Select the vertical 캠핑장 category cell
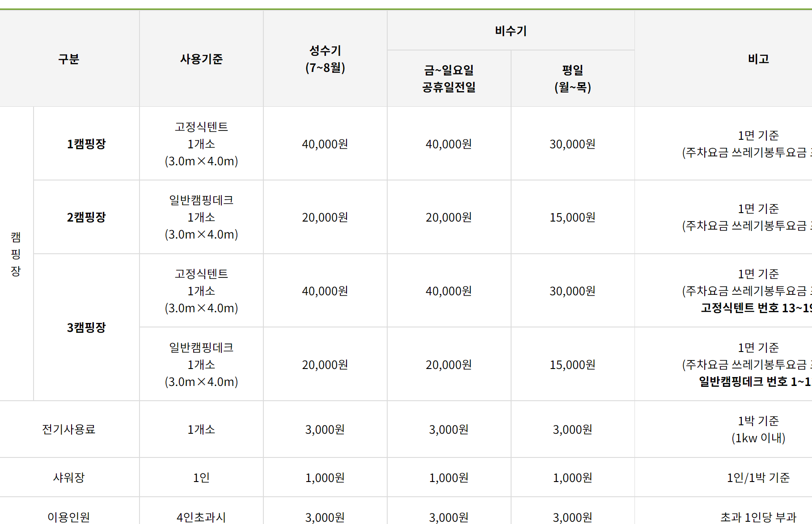The image size is (812, 524). [16, 254]
